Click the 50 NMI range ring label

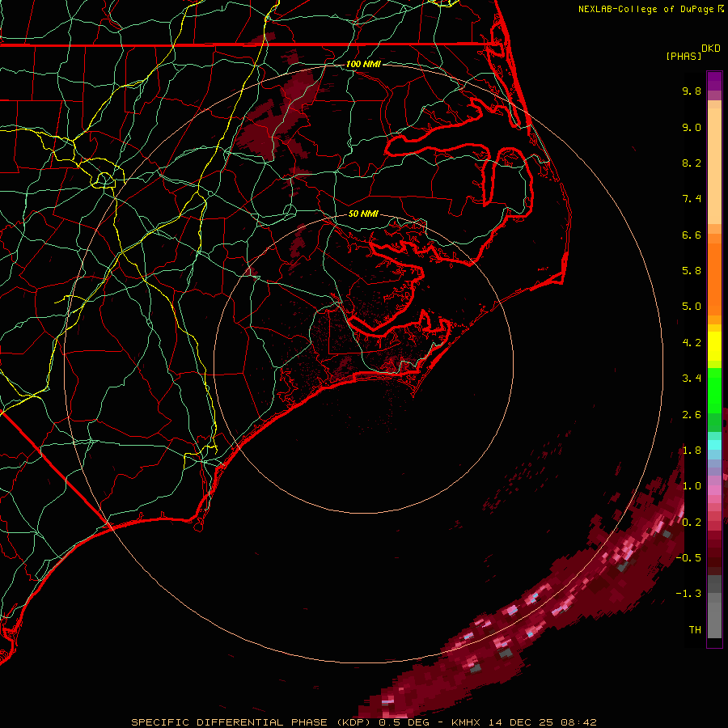point(363,214)
